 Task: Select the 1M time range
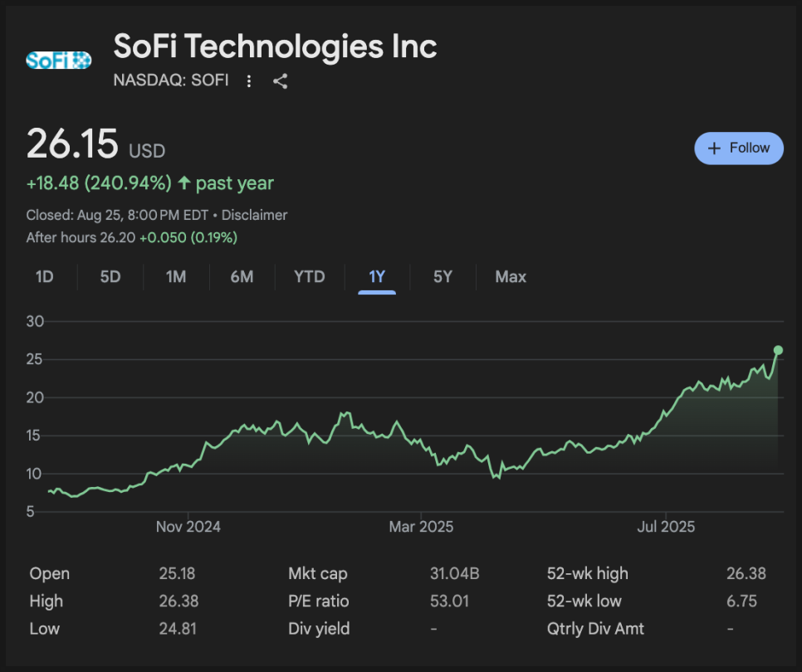pyautogui.click(x=176, y=277)
